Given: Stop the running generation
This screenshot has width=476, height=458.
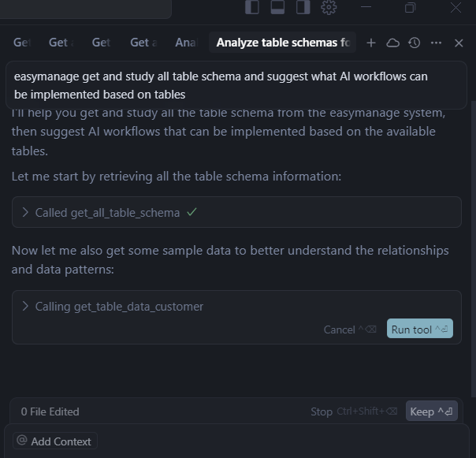Looking at the screenshot, I should coord(354,411).
